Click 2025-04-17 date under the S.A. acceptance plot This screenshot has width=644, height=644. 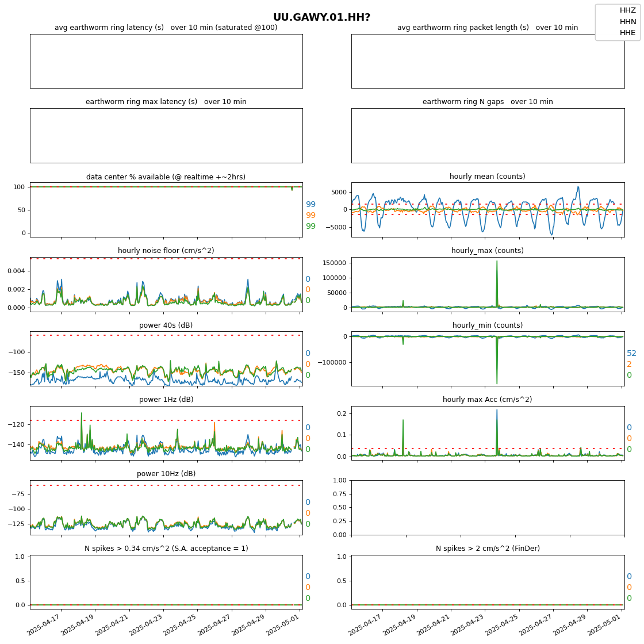44,624
